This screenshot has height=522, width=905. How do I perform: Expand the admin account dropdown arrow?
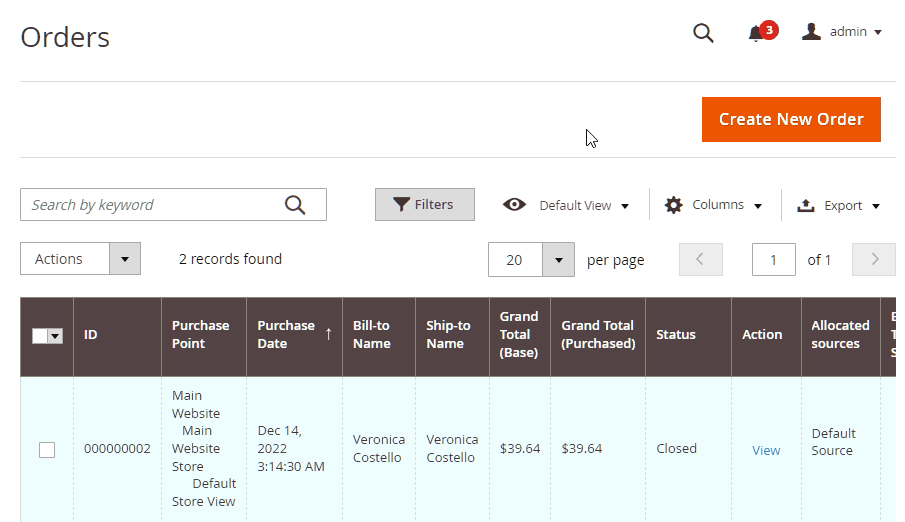point(878,32)
